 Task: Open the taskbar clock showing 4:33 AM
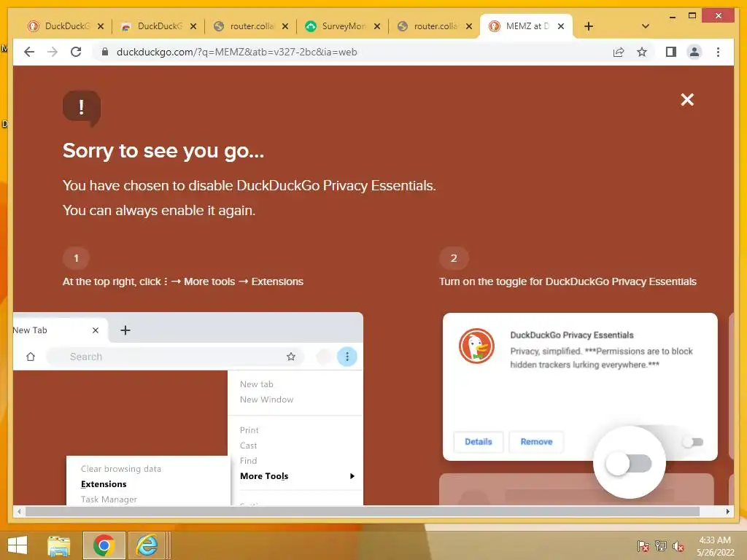pyautogui.click(x=715, y=545)
